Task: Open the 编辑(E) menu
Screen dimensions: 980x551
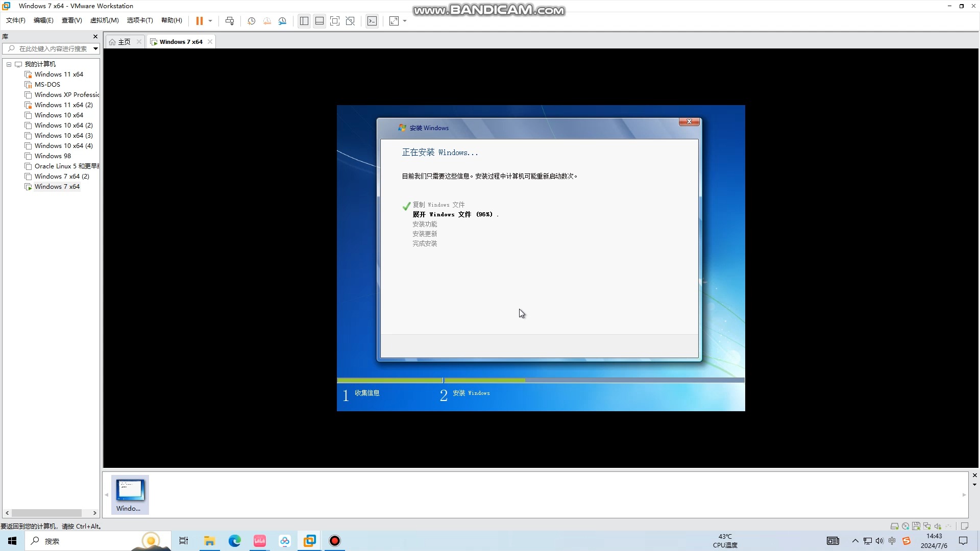Action: click(43, 20)
